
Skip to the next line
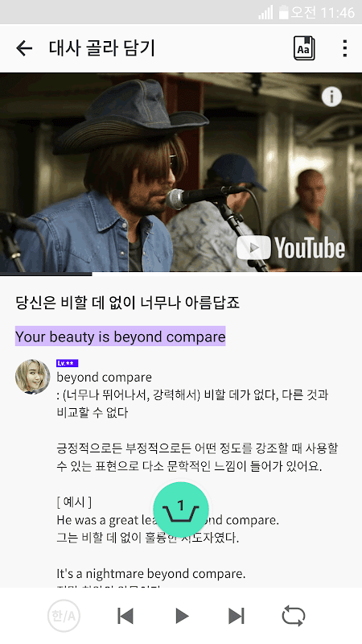(237, 616)
